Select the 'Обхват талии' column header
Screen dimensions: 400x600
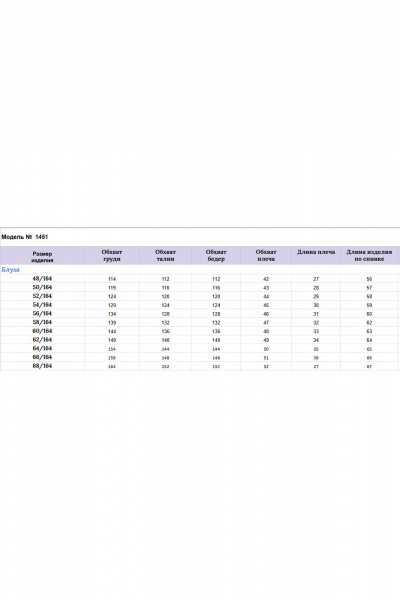click(165, 255)
